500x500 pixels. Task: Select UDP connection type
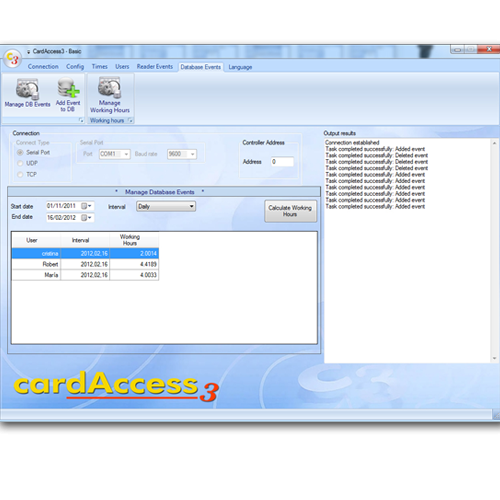point(20,163)
